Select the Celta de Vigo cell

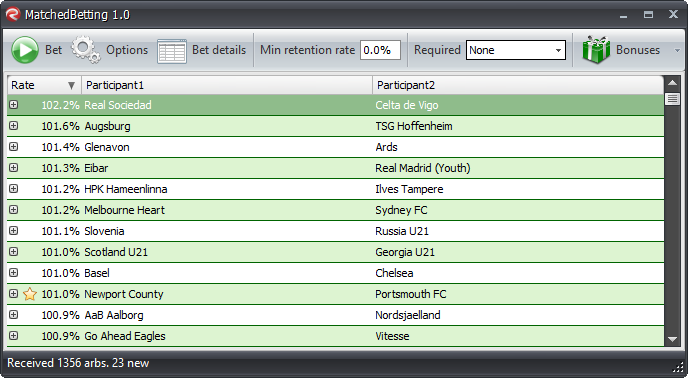(518, 105)
